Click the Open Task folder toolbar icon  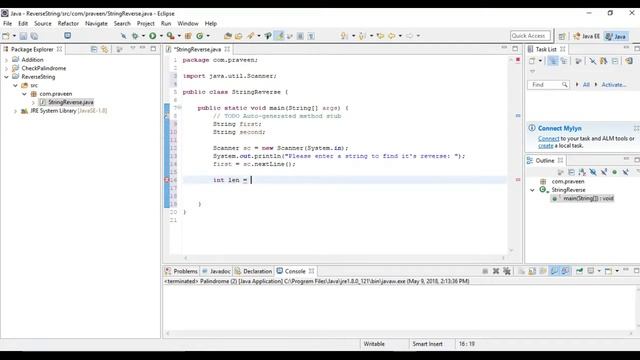click(x=239, y=36)
